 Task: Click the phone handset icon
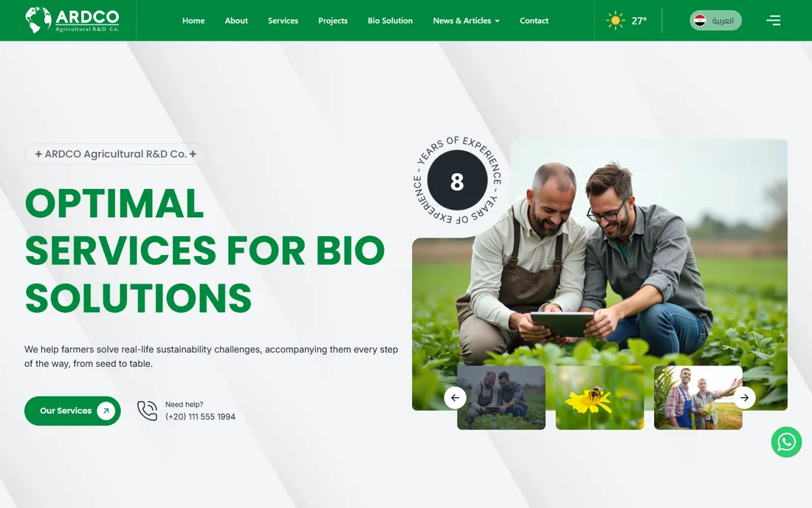(147, 411)
